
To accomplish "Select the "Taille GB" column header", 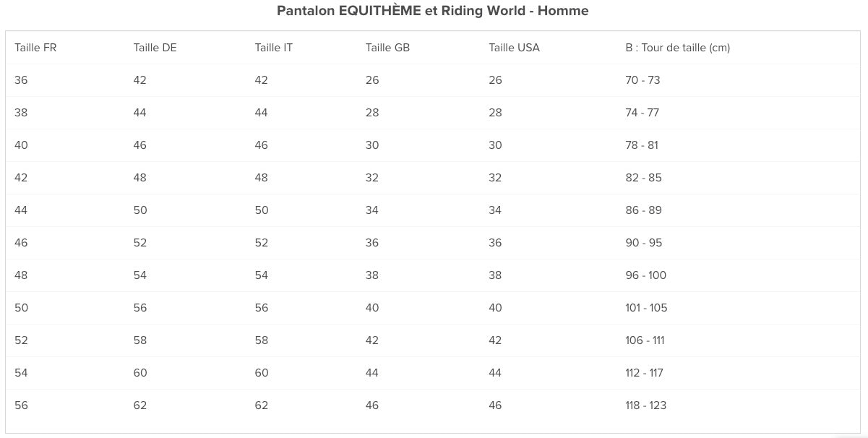I will click(x=387, y=48).
